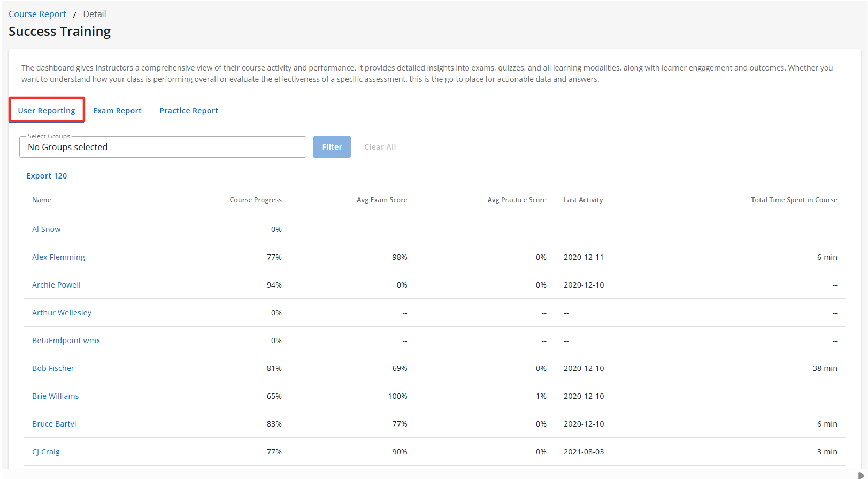Click the Last Activity column header
This screenshot has height=479, width=868.
583,200
